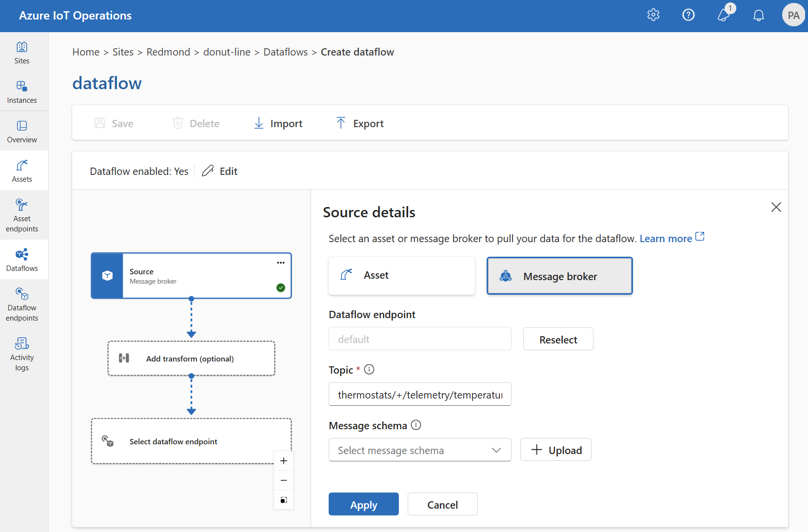The image size is (808, 532).
Task: Open Overview in the sidebar
Action: [22, 132]
